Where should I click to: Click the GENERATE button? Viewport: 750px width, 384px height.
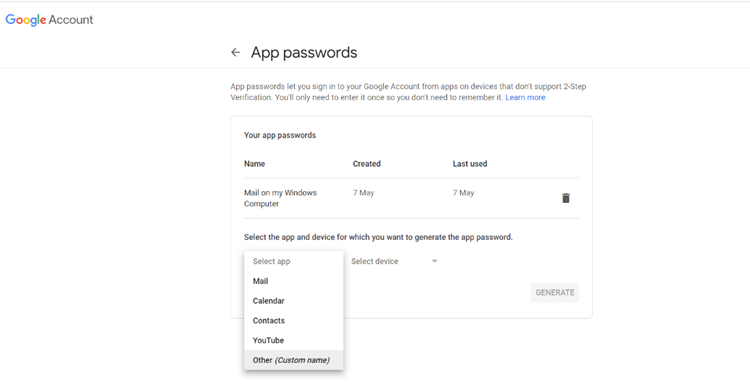coord(555,292)
